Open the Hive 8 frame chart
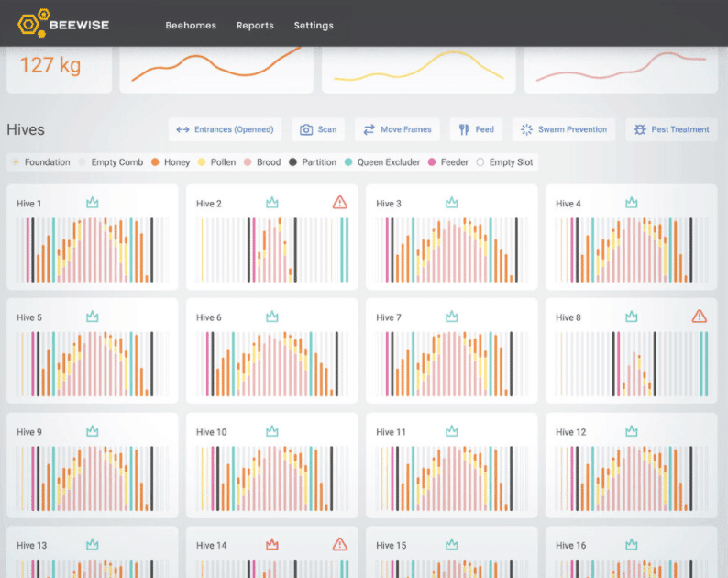 coord(632,364)
